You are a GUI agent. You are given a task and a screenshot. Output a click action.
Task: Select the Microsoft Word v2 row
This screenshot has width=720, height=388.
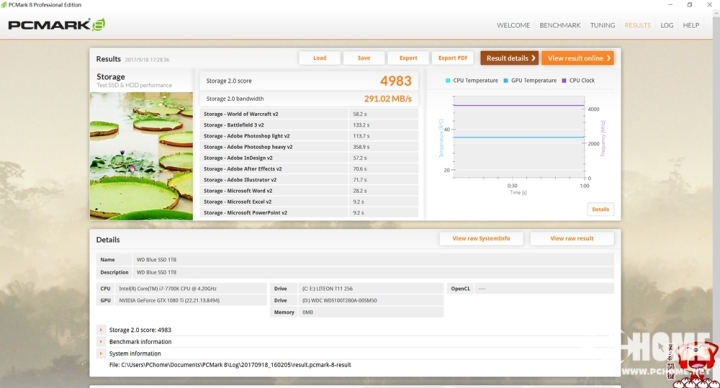click(309, 191)
